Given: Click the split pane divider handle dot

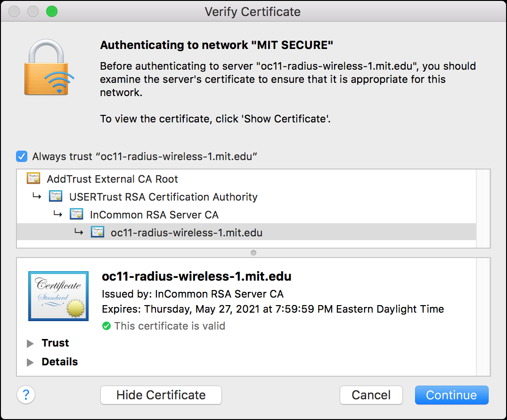Looking at the screenshot, I should (253, 253).
